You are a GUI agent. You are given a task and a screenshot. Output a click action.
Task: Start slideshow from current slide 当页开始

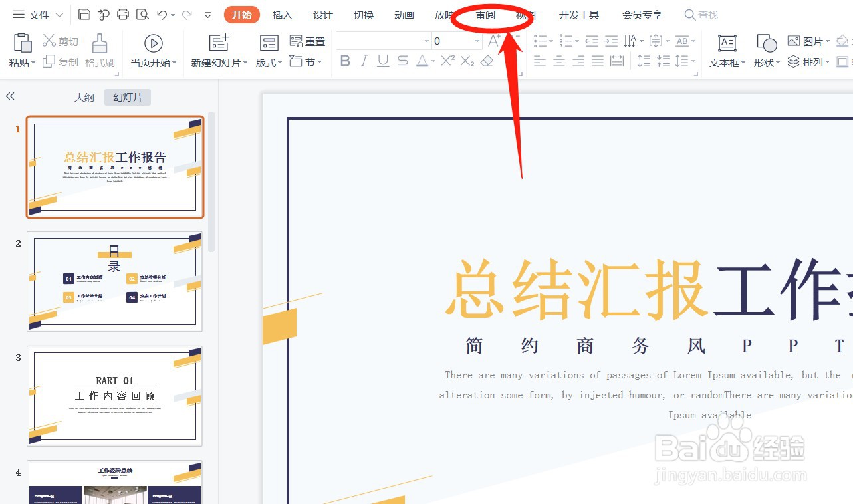[153, 51]
